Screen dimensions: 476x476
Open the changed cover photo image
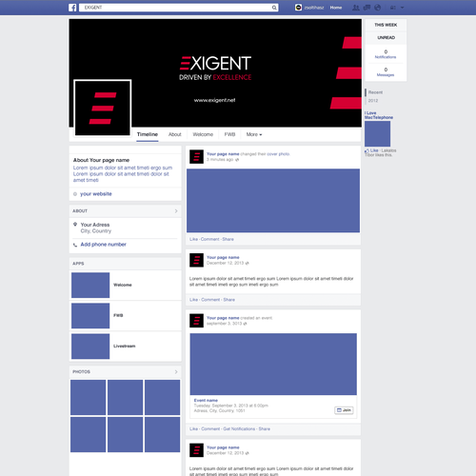click(x=273, y=201)
